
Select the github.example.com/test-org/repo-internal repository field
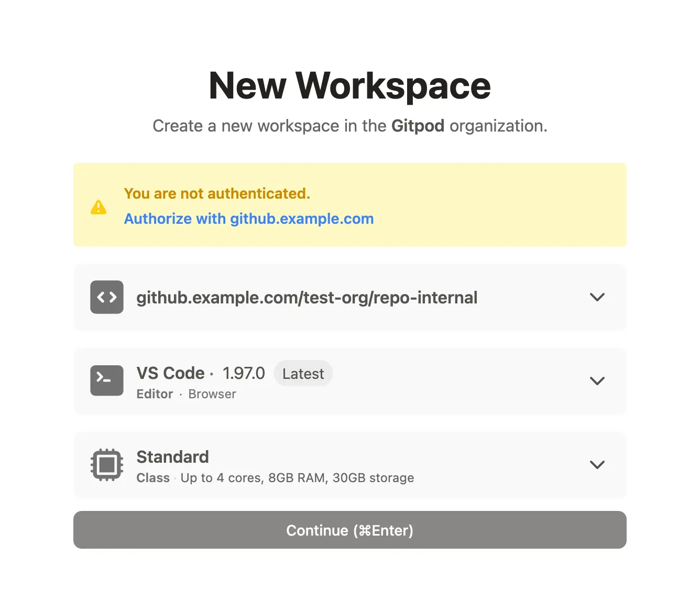[x=350, y=297]
